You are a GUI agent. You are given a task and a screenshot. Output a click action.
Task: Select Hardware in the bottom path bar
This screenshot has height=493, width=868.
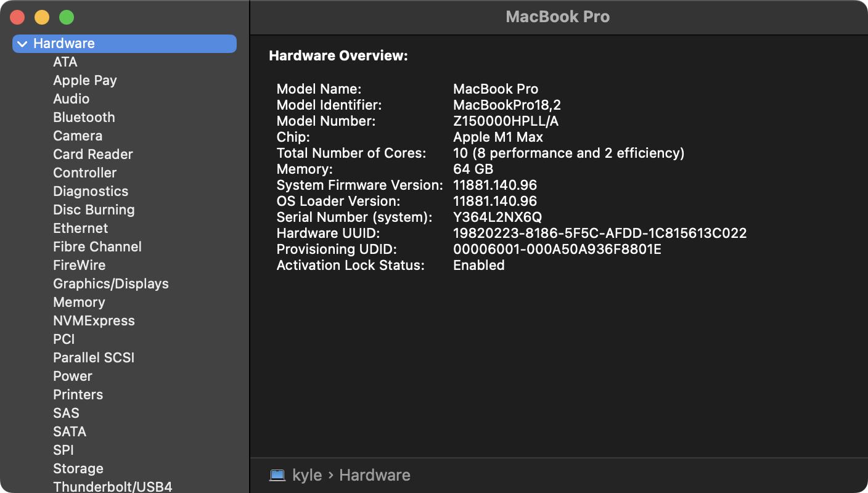coord(375,475)
